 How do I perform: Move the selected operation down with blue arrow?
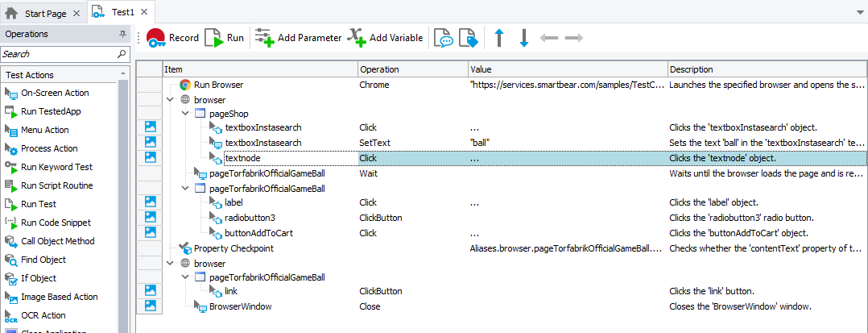(523, 38)
